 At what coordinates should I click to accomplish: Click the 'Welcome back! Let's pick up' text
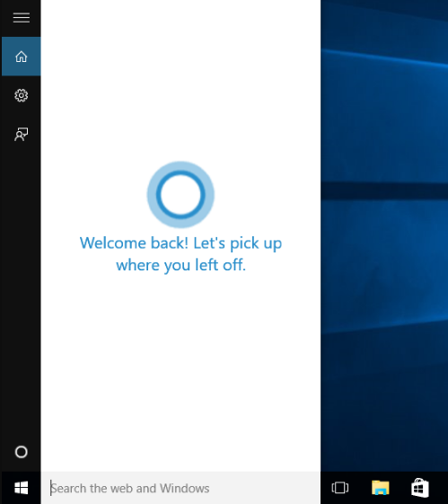tap(180, 243)
